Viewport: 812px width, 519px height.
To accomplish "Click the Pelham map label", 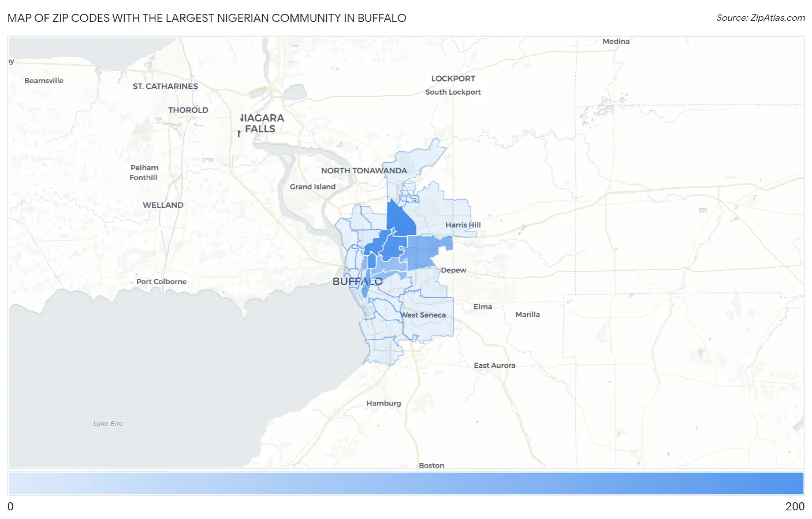I will (144, 167).
